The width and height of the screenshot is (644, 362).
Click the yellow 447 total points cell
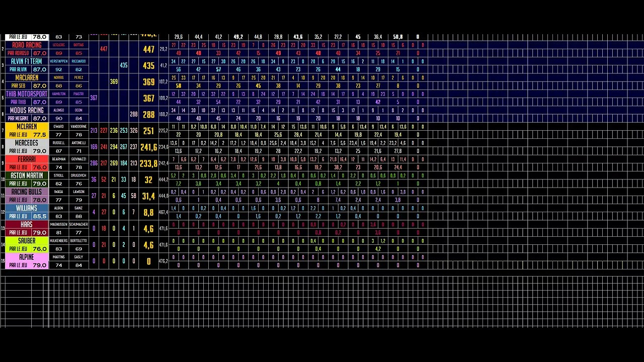point(148,49)
